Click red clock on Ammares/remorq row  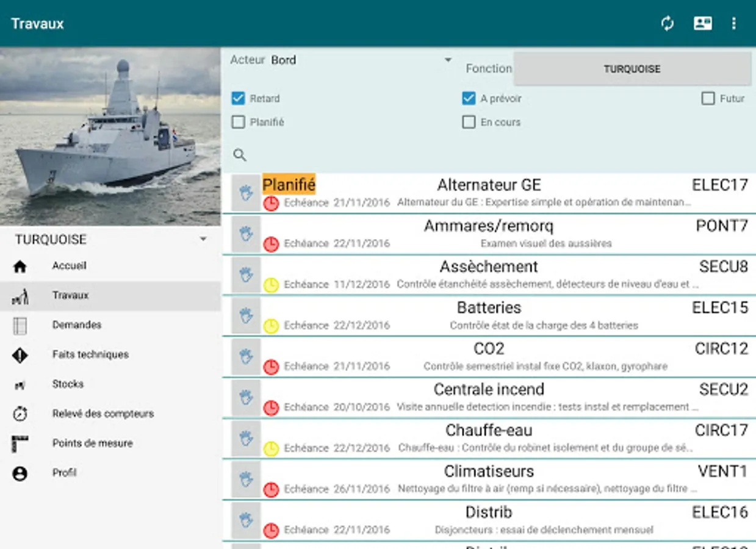271,244
